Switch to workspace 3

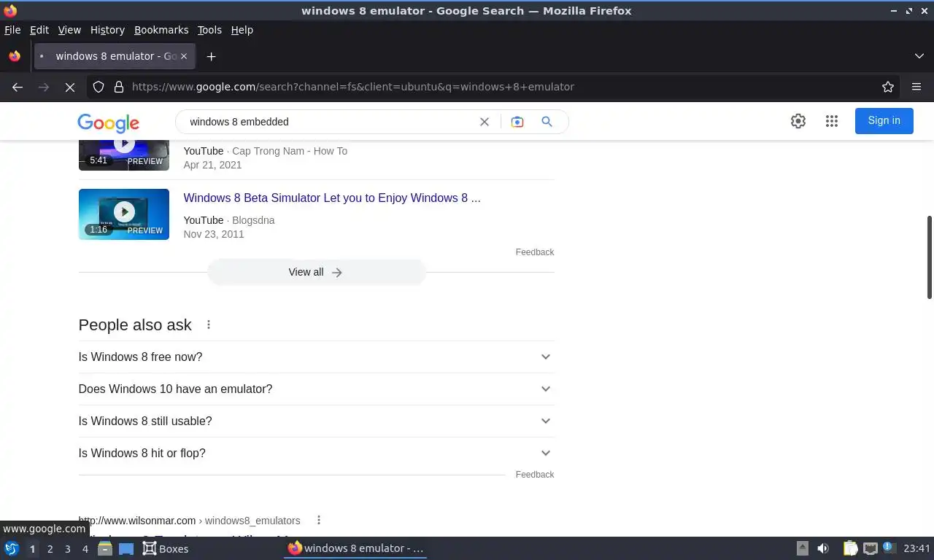point(67,549)
